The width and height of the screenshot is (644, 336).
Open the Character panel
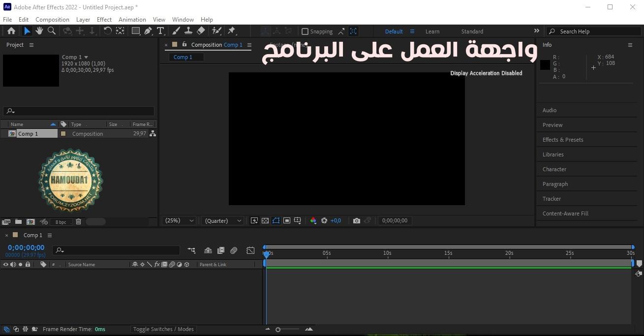[x=554, y=169]
